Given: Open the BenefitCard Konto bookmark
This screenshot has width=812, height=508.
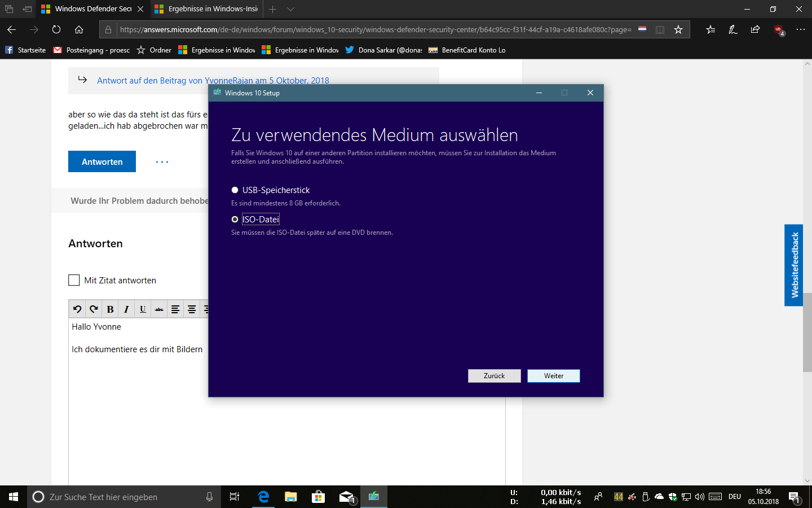Looking at the screenshot, I should [x=467, y=50].
